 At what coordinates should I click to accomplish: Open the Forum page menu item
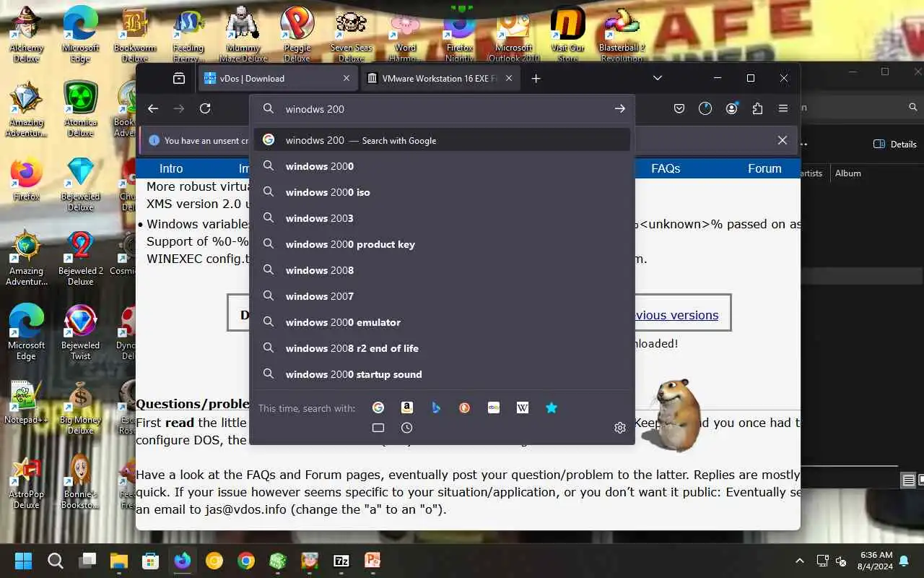click(x=764, y=168)
